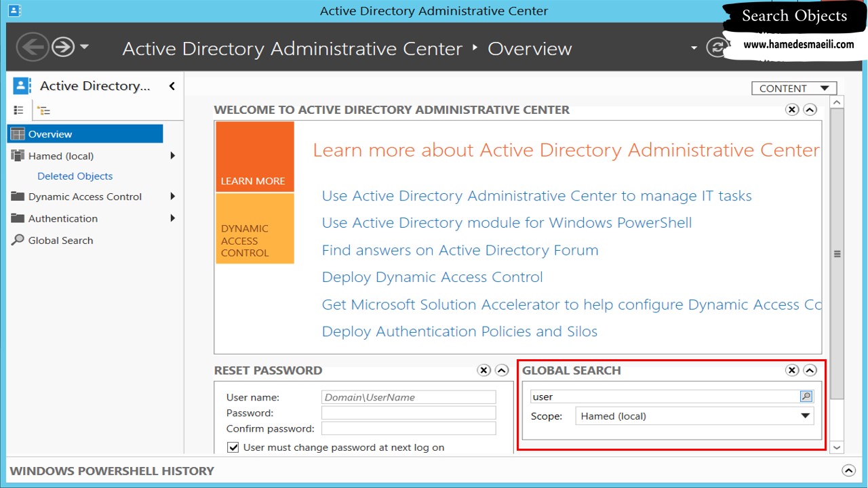
Task: Switch to list view tab
Action: pyautogui.click(x=19, y=110)
